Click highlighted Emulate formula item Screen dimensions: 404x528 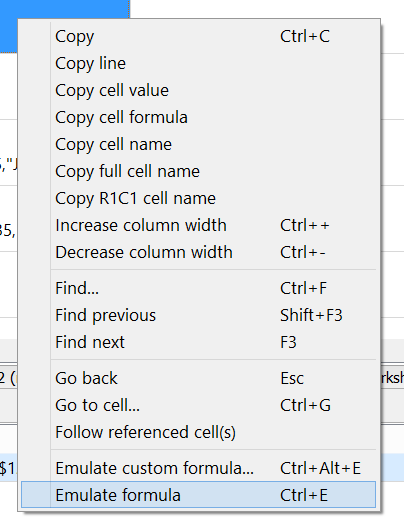(198, 495)
